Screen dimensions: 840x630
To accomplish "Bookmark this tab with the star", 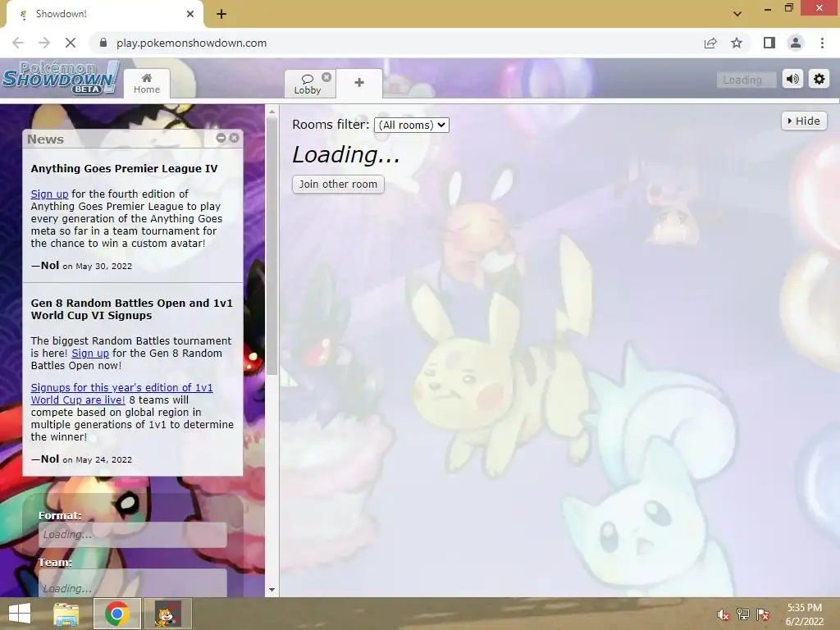I will (x=737, y=43).
